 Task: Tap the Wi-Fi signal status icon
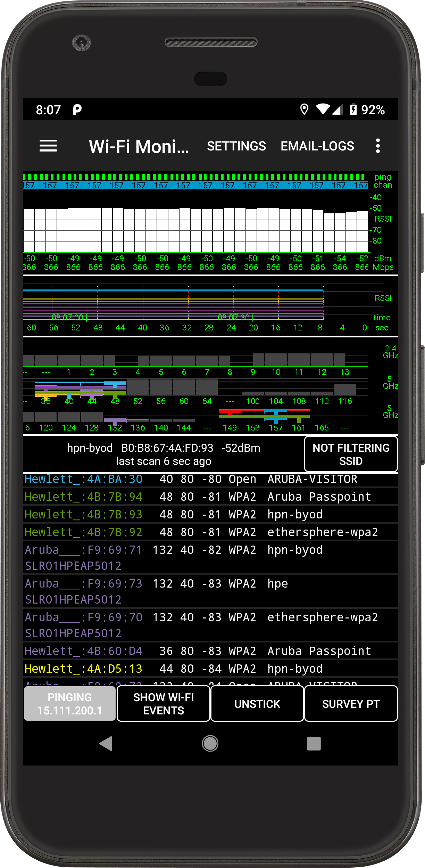pos(323,109)
